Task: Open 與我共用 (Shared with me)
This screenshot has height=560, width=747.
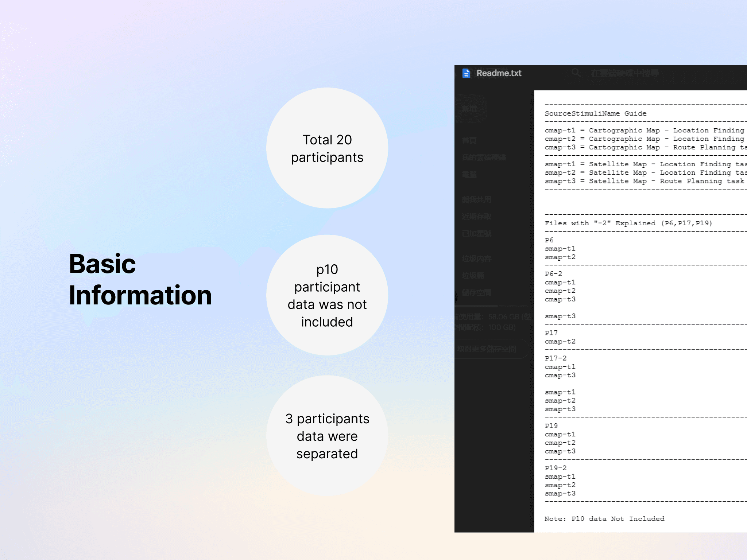Action: (476, 200)
